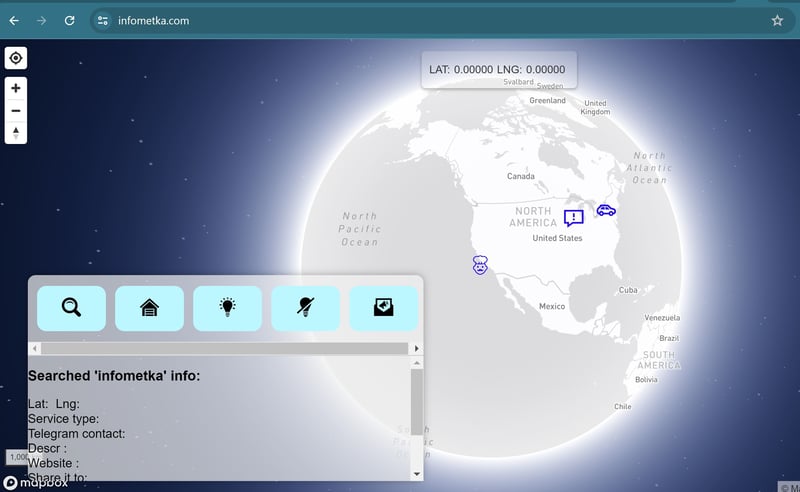Click the "Lat: Lng:" line
The height and width of the screenshot is (492, 800).
(54, 404)
